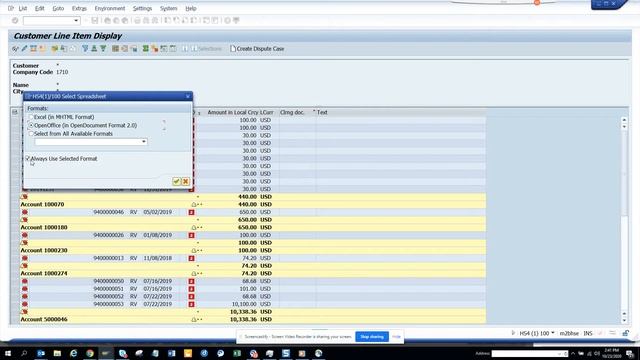Screen dimensions: 640x360
Task: Click the table scroll-up arrow at top right
Action: 624,120
